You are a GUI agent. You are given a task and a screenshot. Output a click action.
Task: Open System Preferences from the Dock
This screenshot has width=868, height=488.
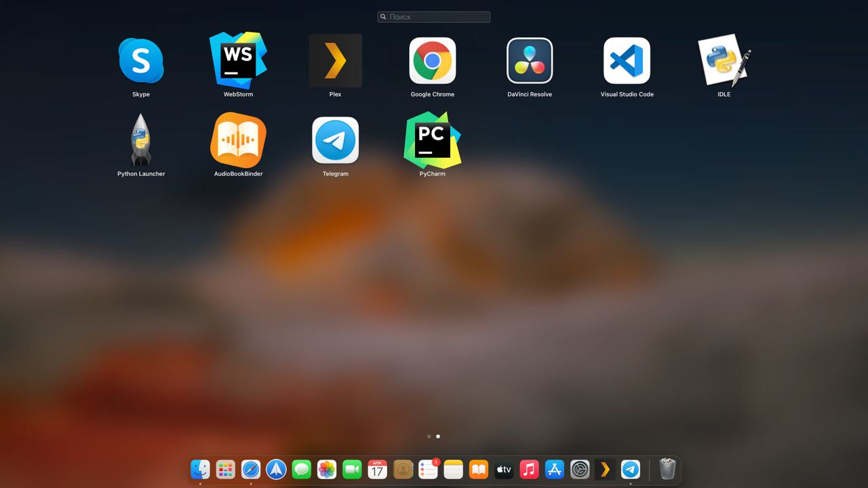(580, 469)
